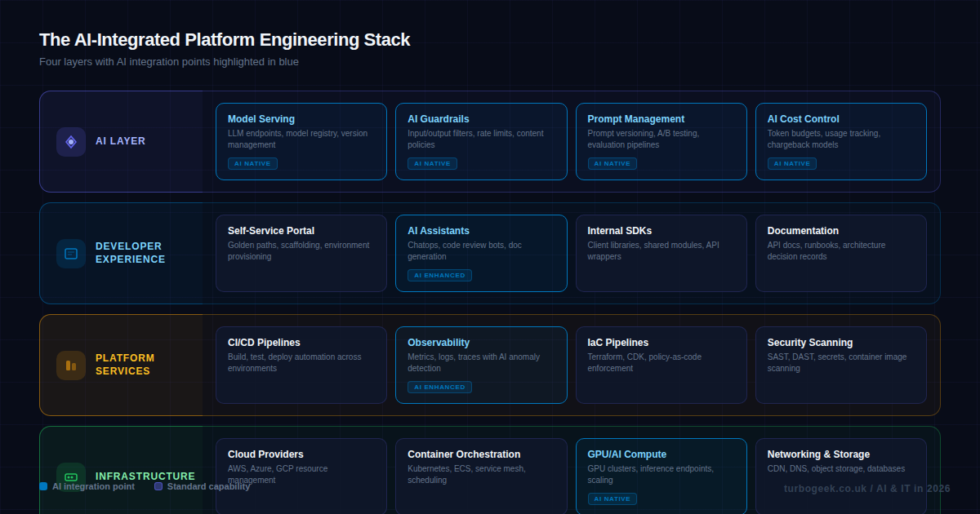
Task: Click the 'Terraform, CDK, policy-as-code' description
Action: 645,362
